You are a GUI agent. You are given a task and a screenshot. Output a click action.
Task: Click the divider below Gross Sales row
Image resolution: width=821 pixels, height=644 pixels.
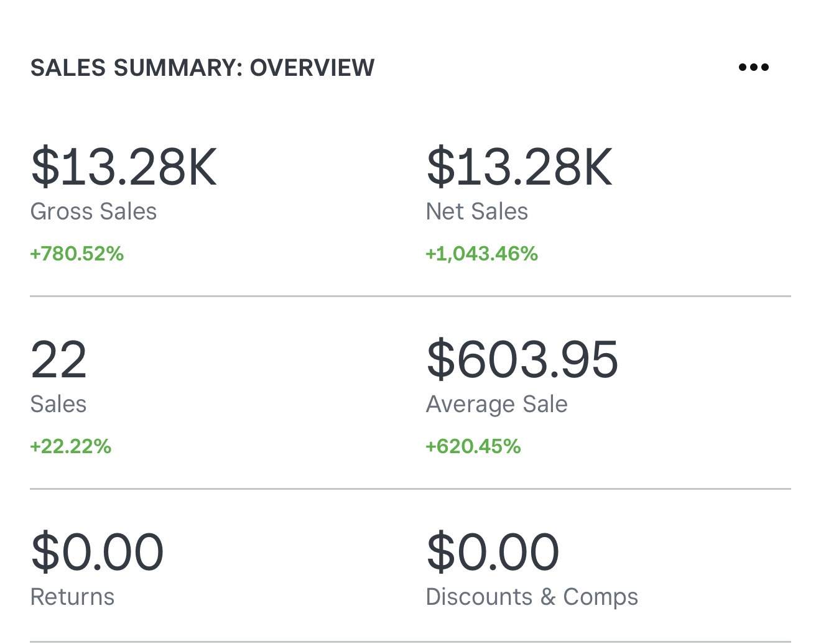410,297
